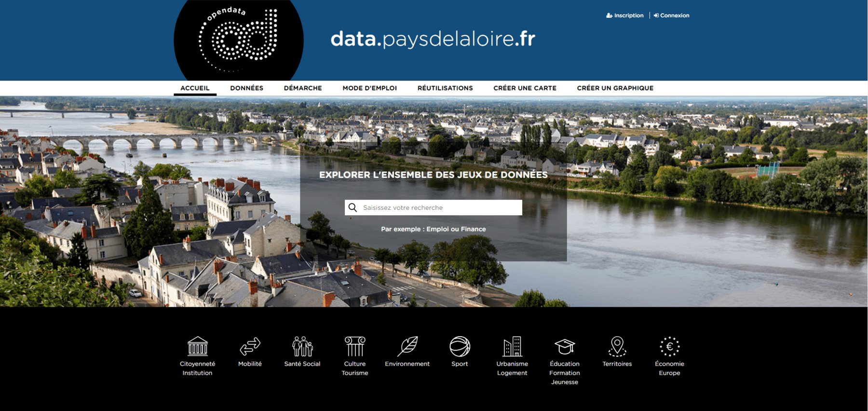Open the Mode d'emploi page
The width and height of the screenshot is (868, 411).
click(x=369, y=88)
